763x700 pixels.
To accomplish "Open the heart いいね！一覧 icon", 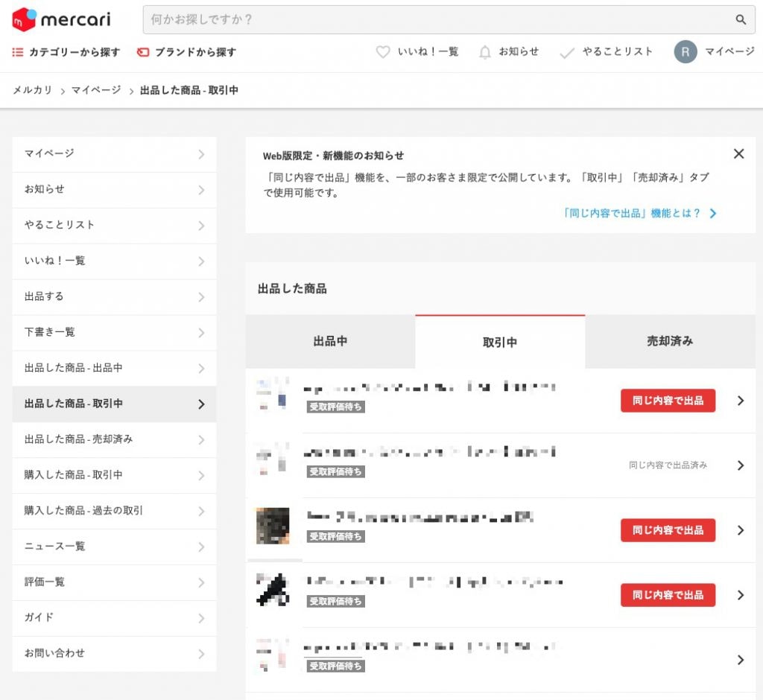I will 383,52.
